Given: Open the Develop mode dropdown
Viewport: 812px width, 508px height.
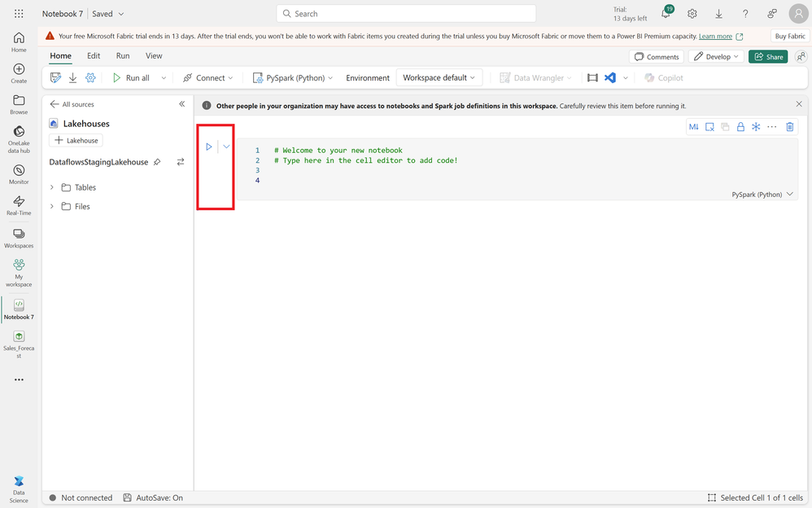Looking at the screenshot, I should [716, 56].
